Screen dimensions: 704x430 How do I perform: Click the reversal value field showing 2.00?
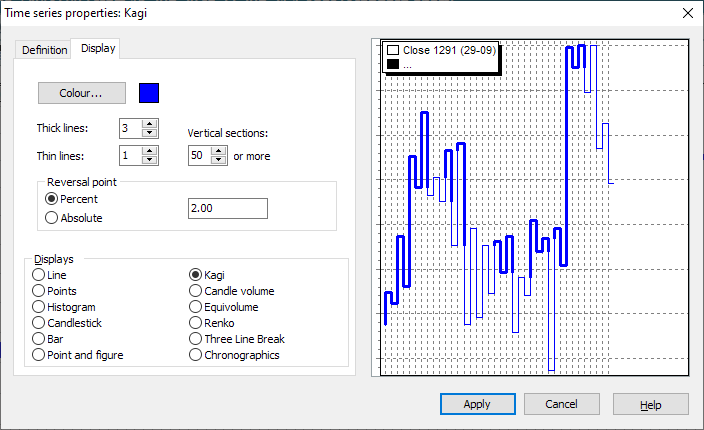tap(227, 208)
